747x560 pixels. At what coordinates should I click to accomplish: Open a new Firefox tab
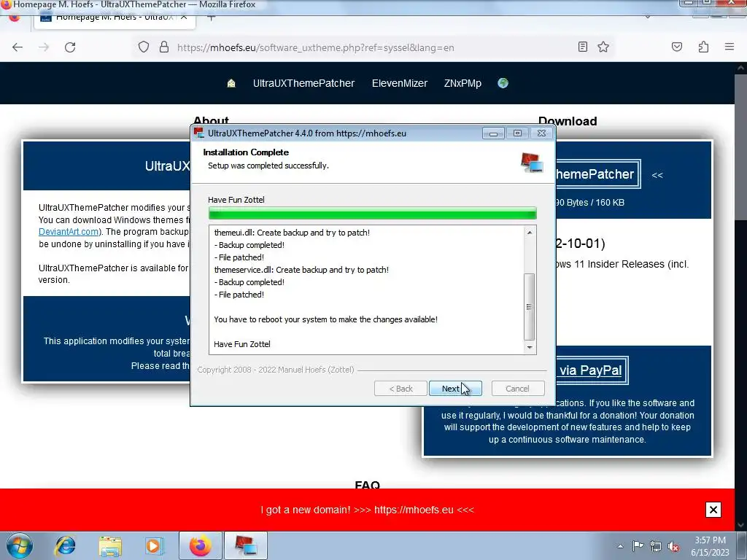tap(212, 18)
